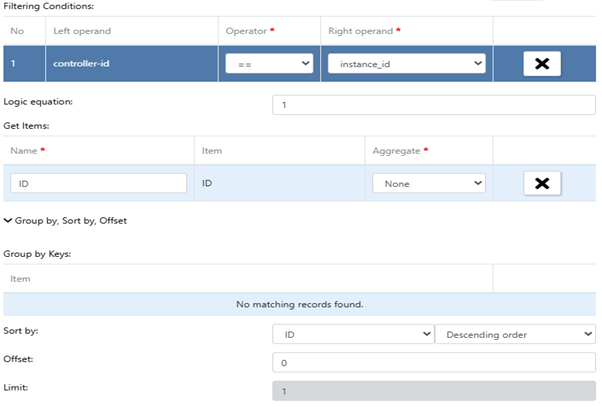Screen dimensions: 602x407
Task: Click the Item cell showing ID
Action: 280,183
